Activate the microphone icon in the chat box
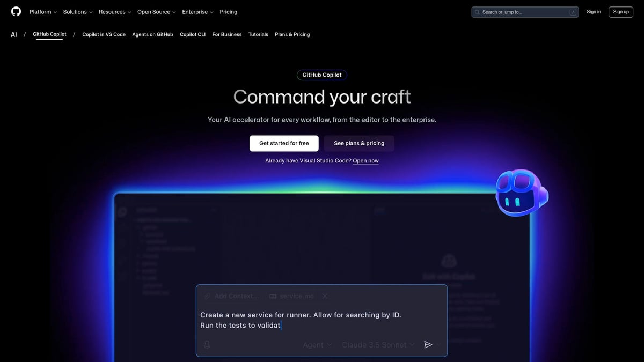Screen dimensions: 644x362 click(x=207, y=345)
